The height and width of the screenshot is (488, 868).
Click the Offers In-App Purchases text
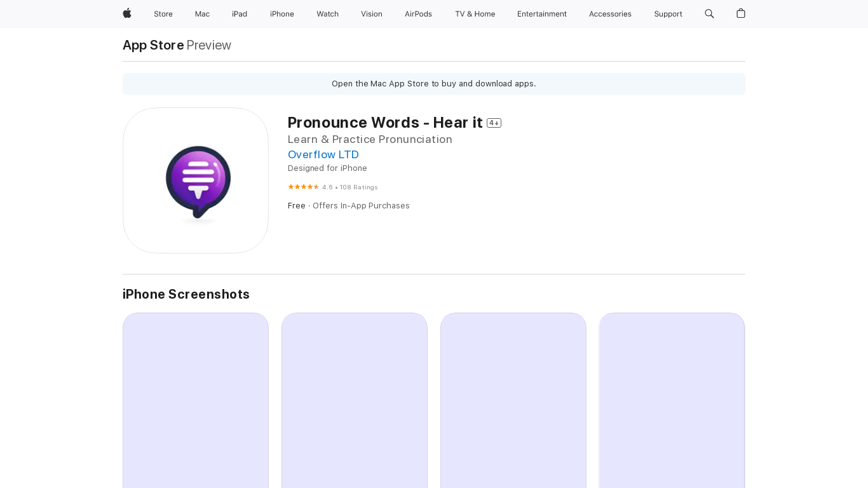pyautogui.click(x=361, y=206)
